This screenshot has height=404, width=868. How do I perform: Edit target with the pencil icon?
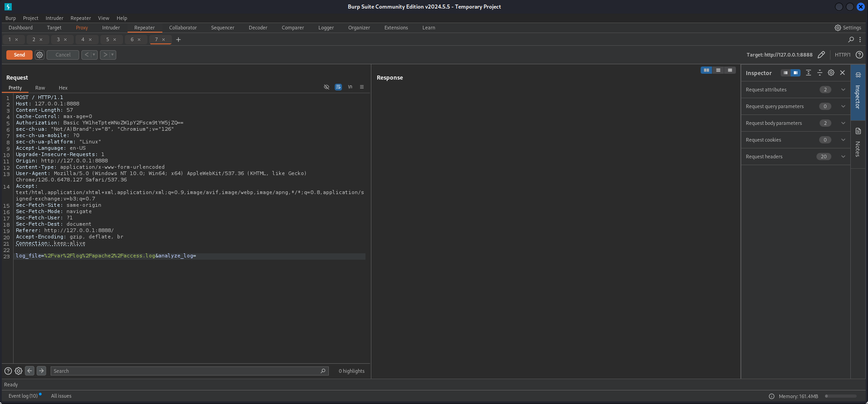click(821, 55)
